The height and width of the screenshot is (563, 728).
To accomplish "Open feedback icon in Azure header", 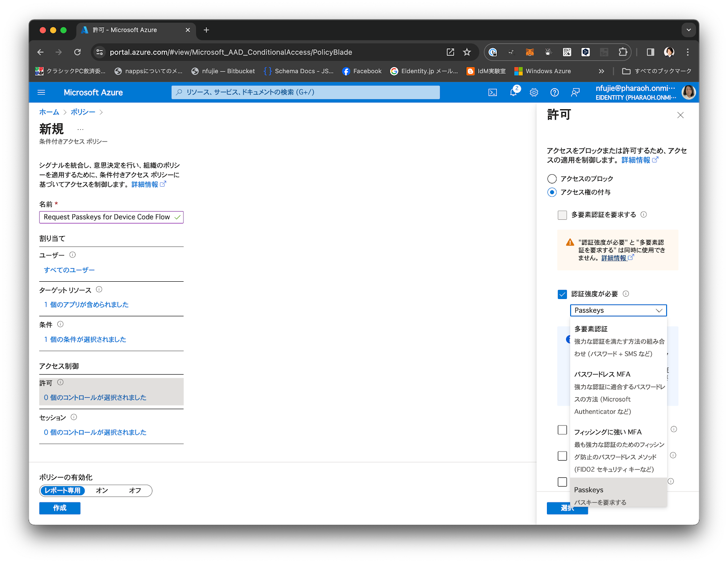I will coord(576,92).
